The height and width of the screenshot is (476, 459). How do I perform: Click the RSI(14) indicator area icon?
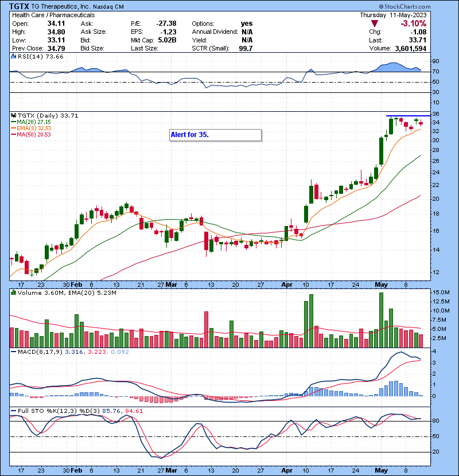pos(14,56)
